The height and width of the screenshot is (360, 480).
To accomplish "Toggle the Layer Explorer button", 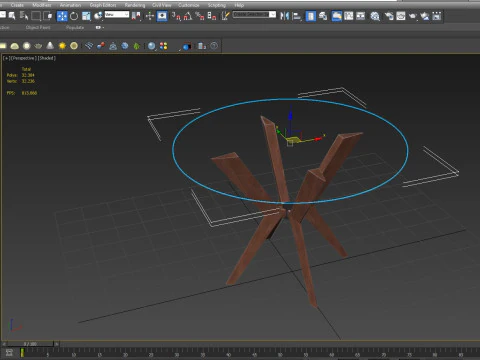I will point(323,16).
